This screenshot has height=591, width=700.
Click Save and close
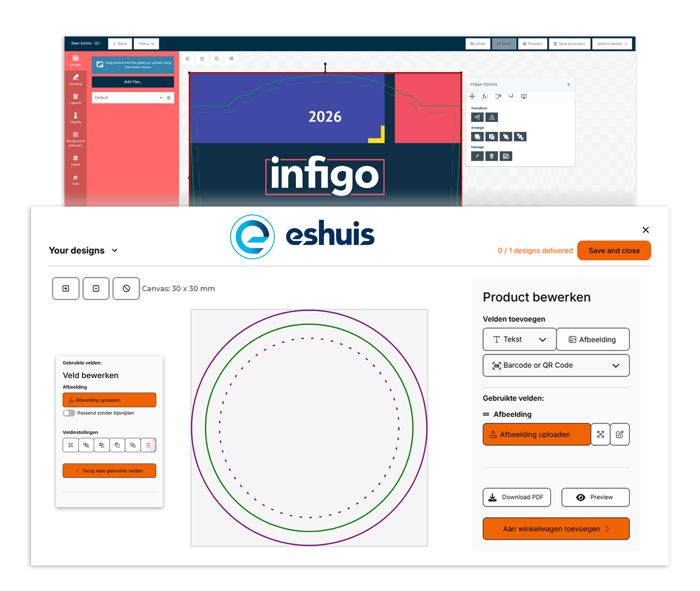614,251
